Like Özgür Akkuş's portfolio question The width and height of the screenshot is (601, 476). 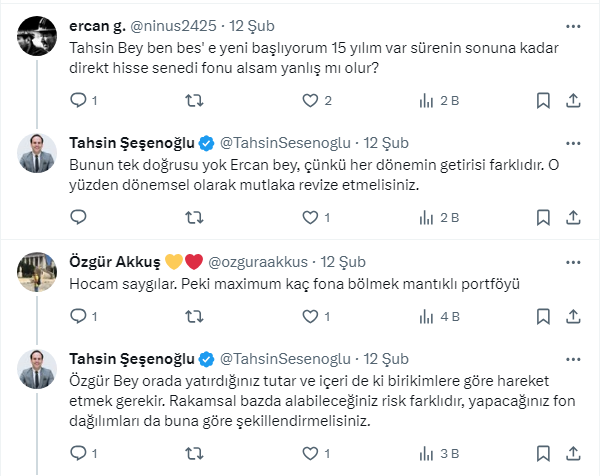[310, 318]
